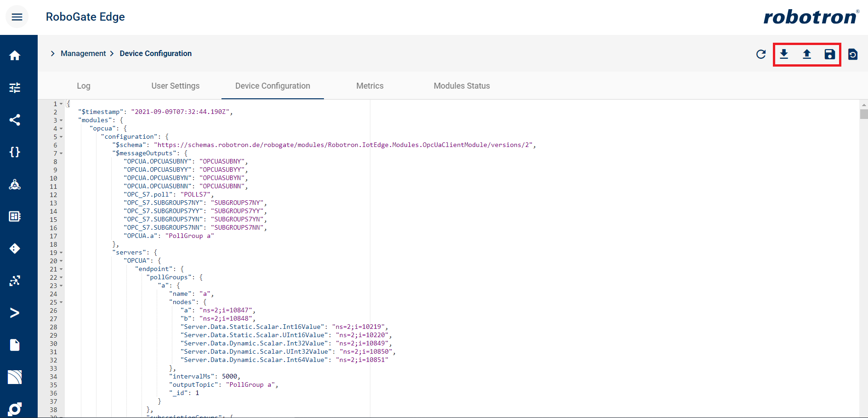Open the Metrics tab
Viewport: 868px width, 418px height.
[370, 86]
